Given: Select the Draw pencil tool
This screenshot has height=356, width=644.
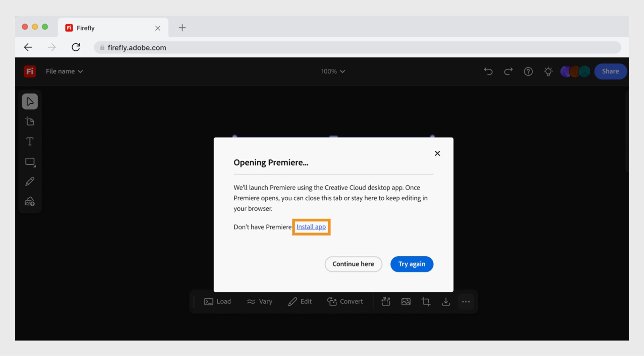Looking at the screenshot, I should (x=30, y=181).
